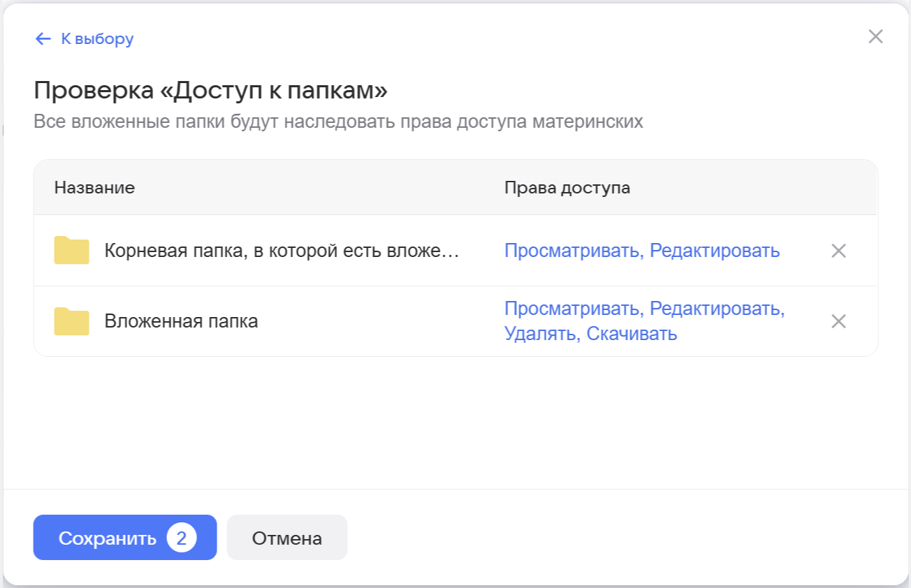
Task: Click the «Название» column header
Action: pyautogui.click(x=94, y=188)
